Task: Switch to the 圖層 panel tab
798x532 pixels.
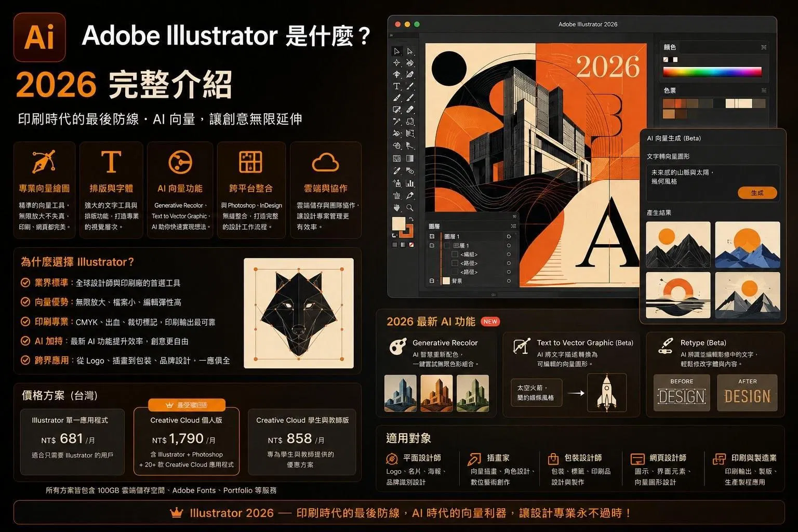Action: click(434, 226)
